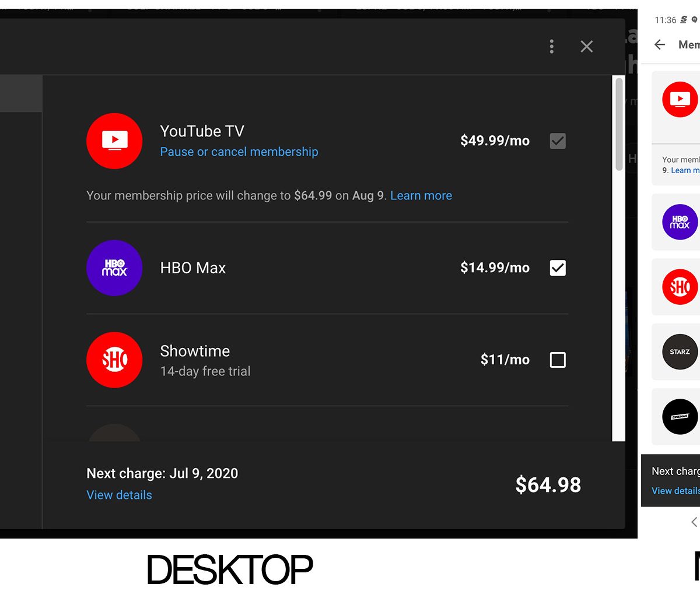Viewport: 700px width, 612px height.
Task: Click the Showtime title text
Action: (195, 351)
